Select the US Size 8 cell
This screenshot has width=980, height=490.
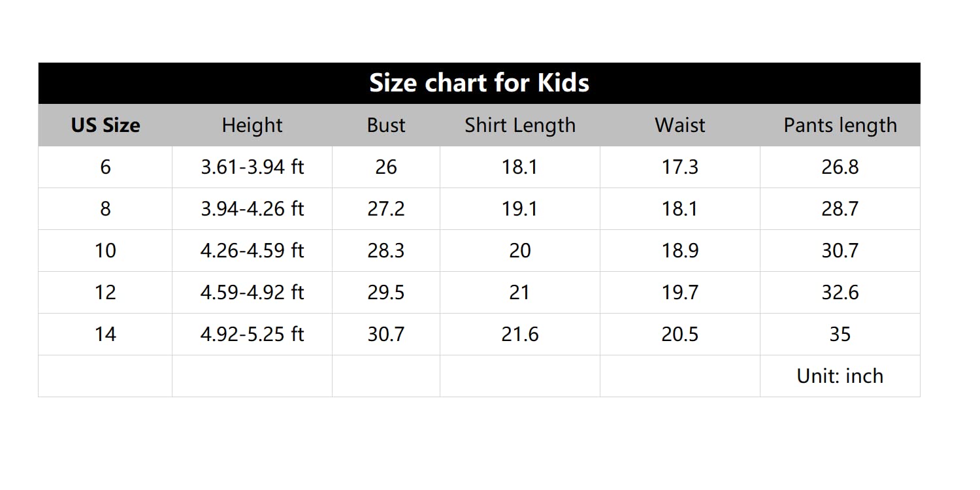pyautogui.click(x=105, y=209)
